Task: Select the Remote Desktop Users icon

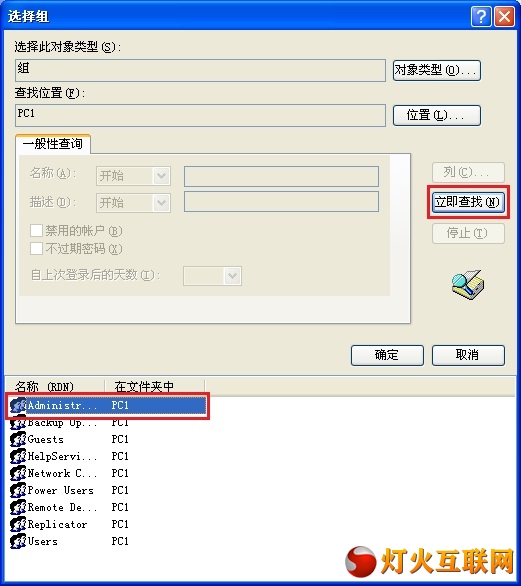Action: [x=18, y=507]
